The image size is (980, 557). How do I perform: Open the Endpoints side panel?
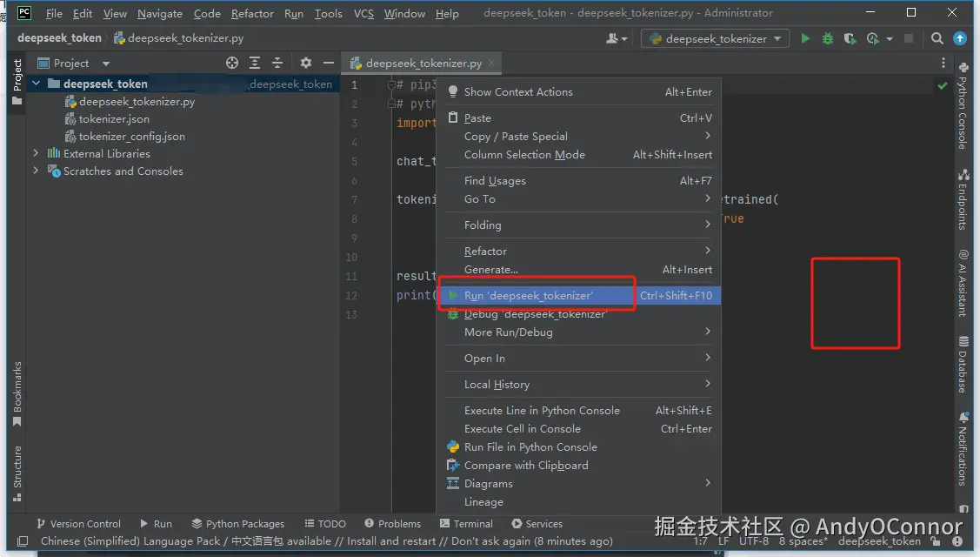(963, 199)
